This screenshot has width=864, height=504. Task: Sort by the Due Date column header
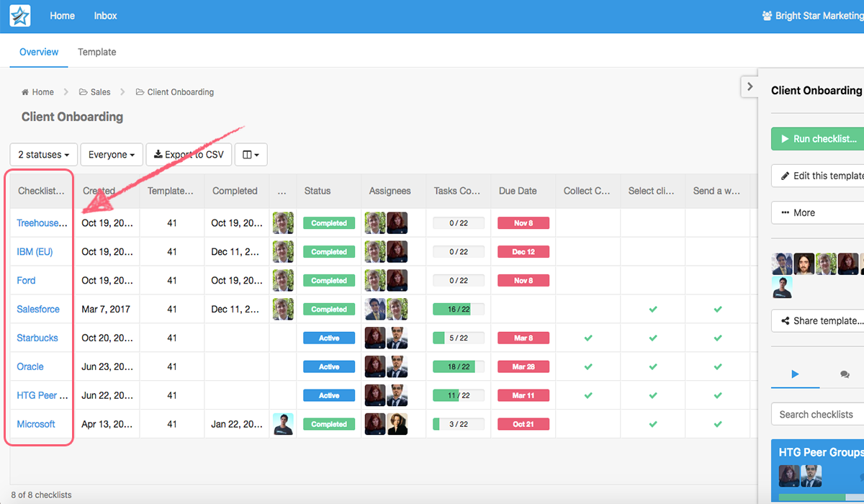523,191
